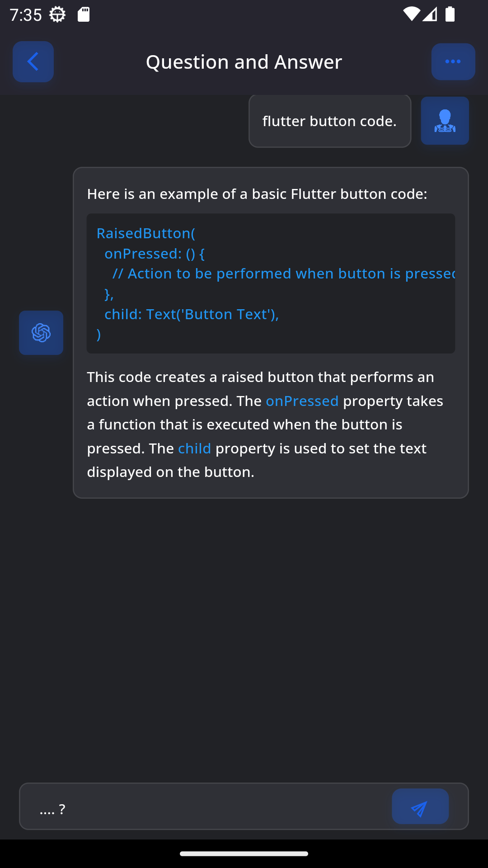Tap the RaisedButton code block
Image resolution: width=488 pixels, height=868 pixels.
(x=271, y=283)
